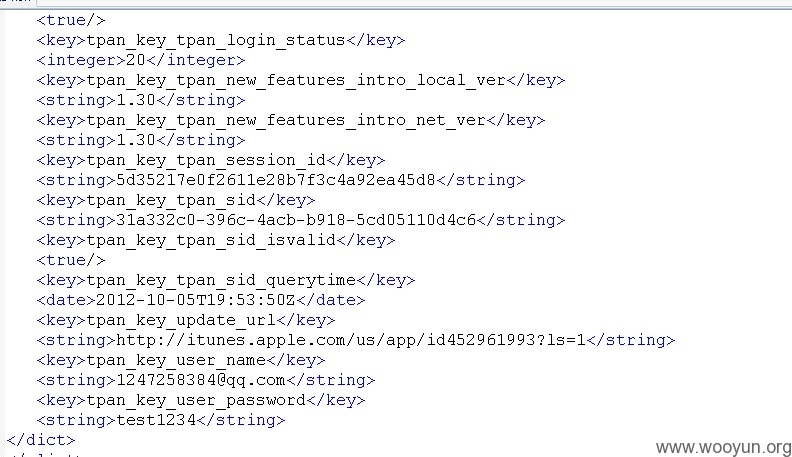Click the closing dict tag

(40, 440)
